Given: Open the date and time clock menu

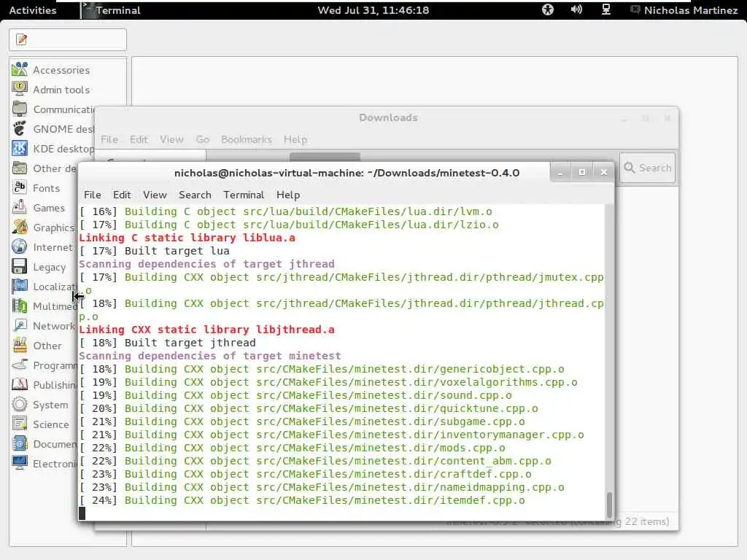Looking at the screenshot, I should pyautogui.click(x=373, y=10).
